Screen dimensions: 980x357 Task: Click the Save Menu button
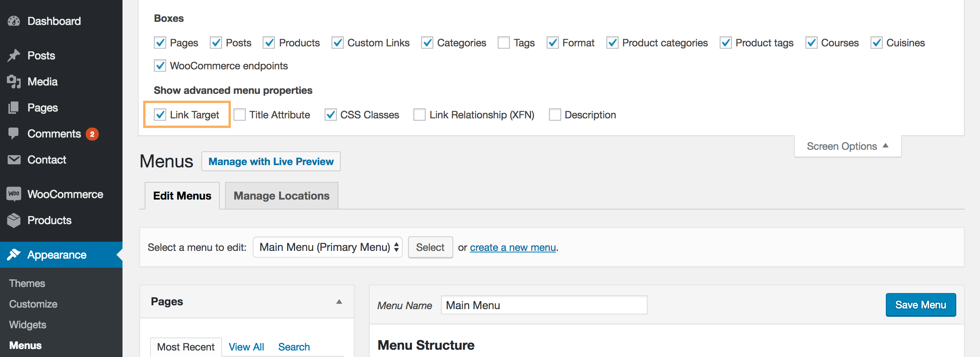[x=921, y=305]
